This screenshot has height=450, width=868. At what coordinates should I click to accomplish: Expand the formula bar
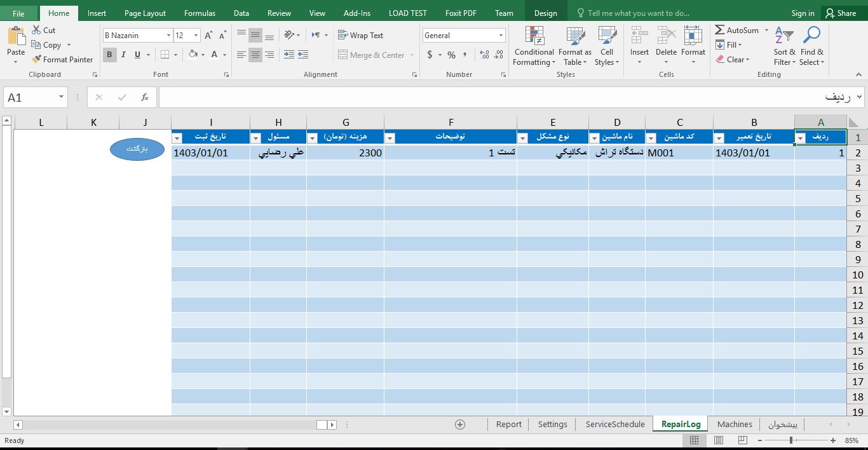(860, 97)
